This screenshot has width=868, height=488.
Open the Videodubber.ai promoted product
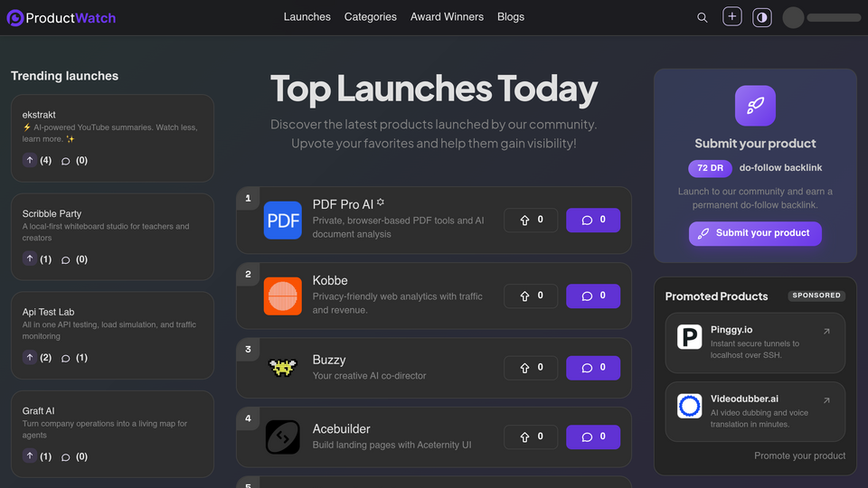pyautogui.click(x=755, y=412)
